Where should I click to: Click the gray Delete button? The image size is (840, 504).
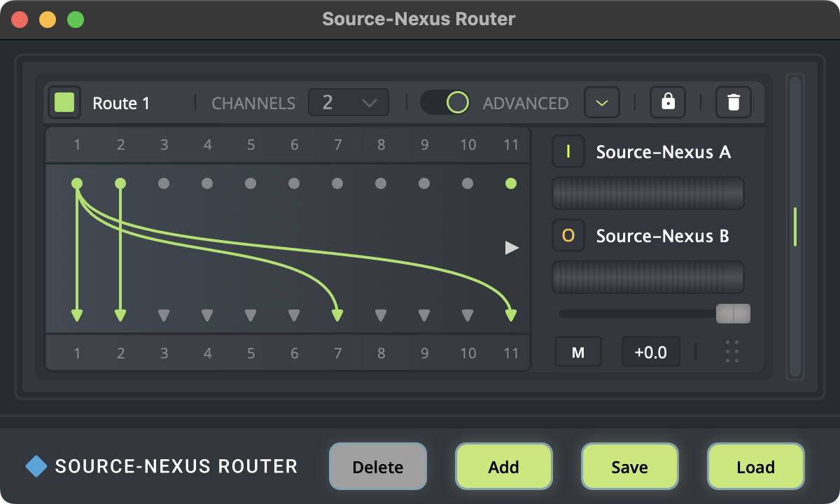(378, 467)
